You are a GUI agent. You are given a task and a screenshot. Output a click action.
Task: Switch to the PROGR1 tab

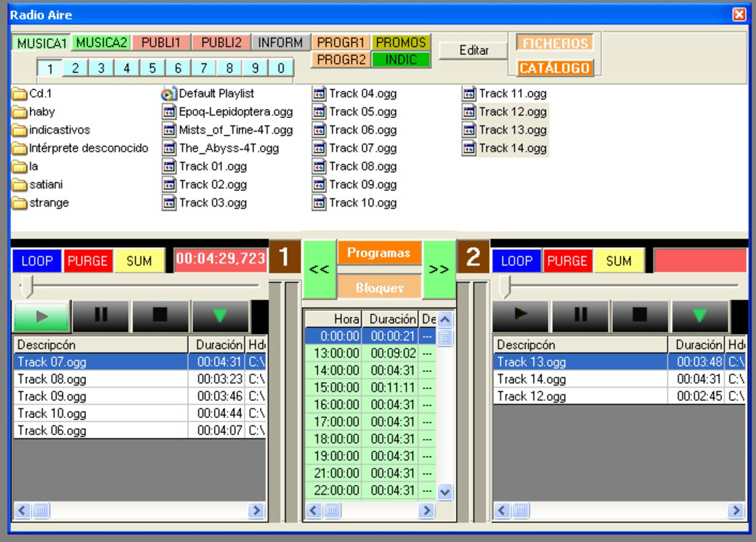coord(341,43)
